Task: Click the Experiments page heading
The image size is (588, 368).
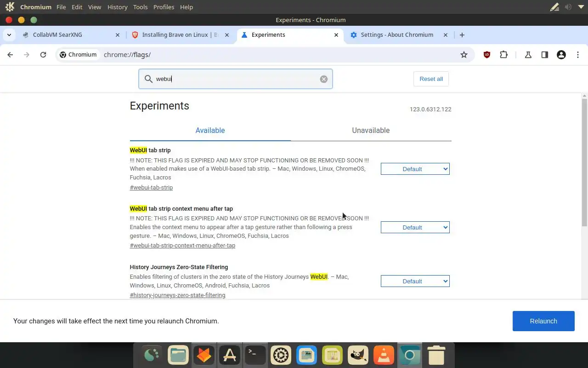Action: pos(159,106)
